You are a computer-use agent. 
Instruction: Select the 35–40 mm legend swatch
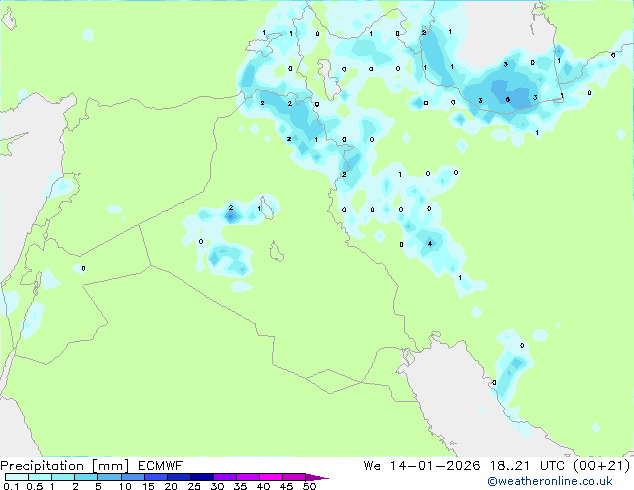(248, 477)
